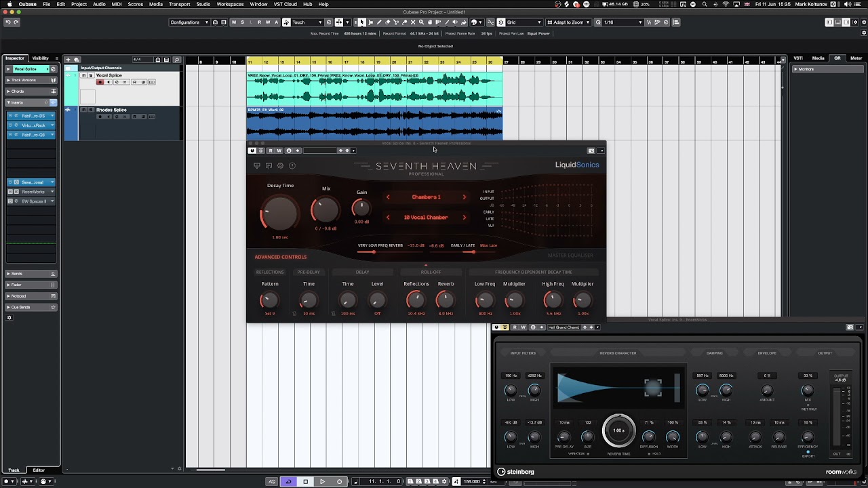
Task: Select the Seventh Heaven insert slot in Inspector
Action: coord(31,182)
